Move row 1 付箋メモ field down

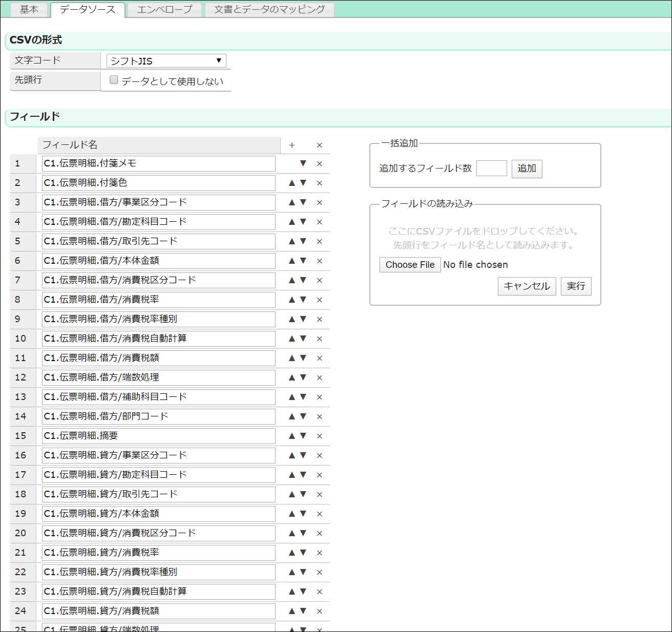[x=303, y=163]
